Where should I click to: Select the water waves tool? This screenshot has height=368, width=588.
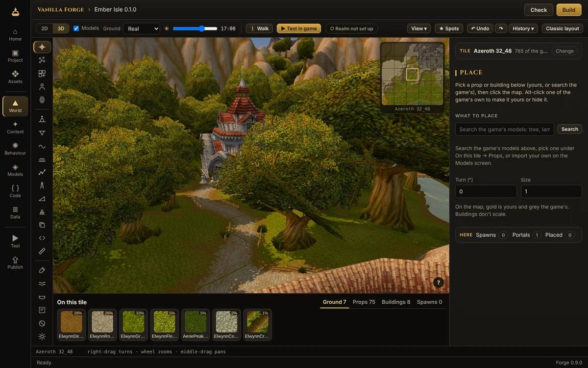coord(42,284)
